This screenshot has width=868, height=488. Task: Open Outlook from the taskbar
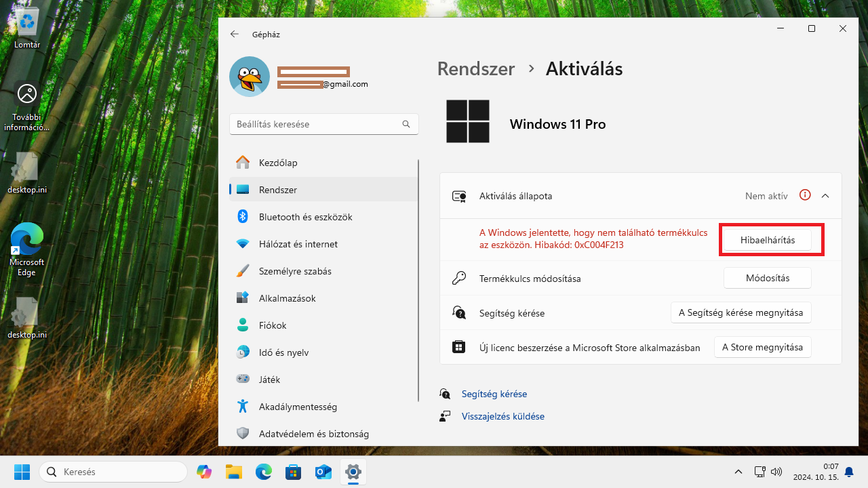tap(323, 472)
